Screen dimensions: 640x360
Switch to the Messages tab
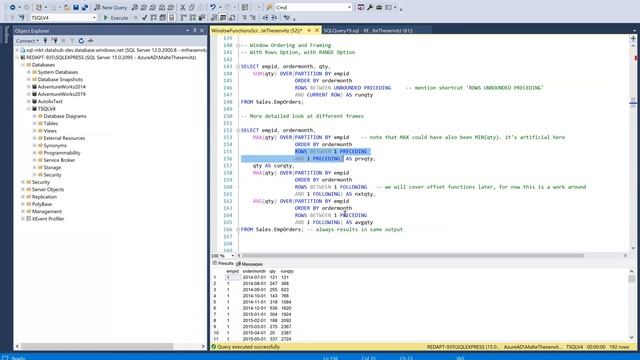249,264
